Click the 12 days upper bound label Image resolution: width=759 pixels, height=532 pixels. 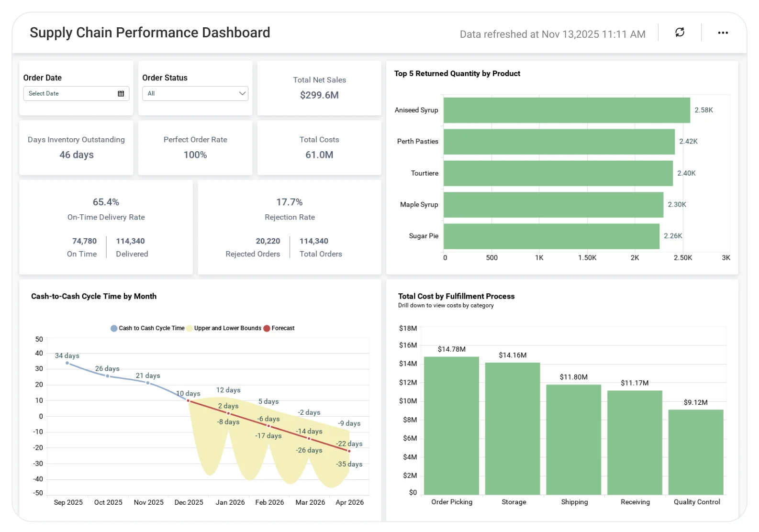point(228,390)
